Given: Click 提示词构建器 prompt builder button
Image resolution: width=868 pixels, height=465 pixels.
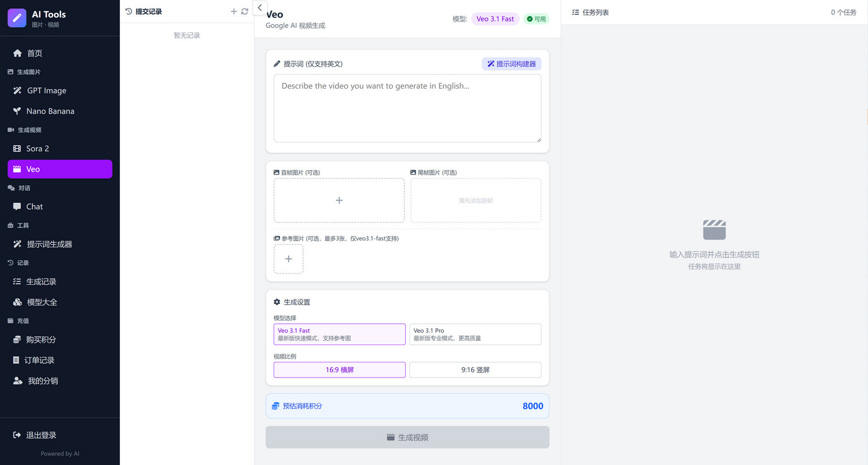Looking at the screenshot, I should click(x=512, y=64).
